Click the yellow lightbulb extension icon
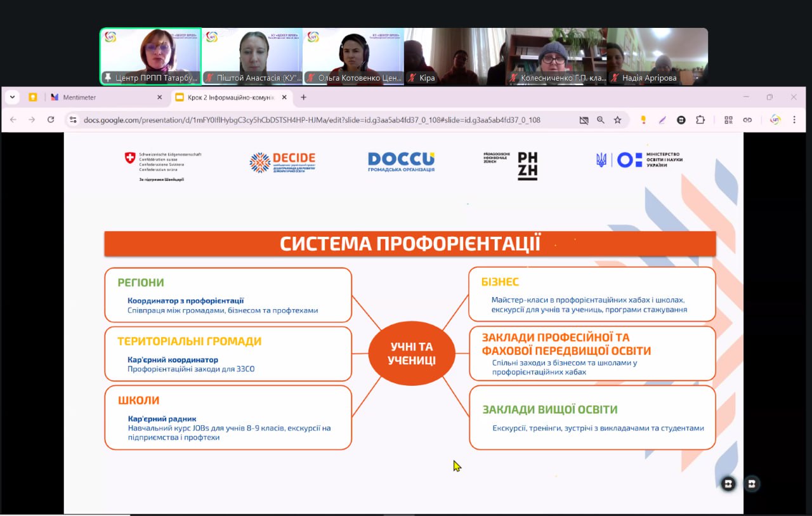This screenshot has width=812, height=516. [x=643, y=119]
